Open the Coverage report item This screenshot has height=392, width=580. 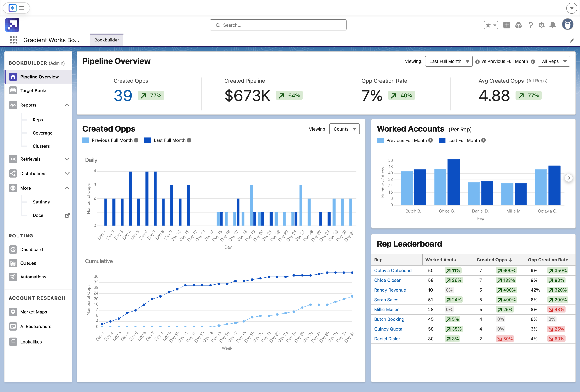pos(42,133)
